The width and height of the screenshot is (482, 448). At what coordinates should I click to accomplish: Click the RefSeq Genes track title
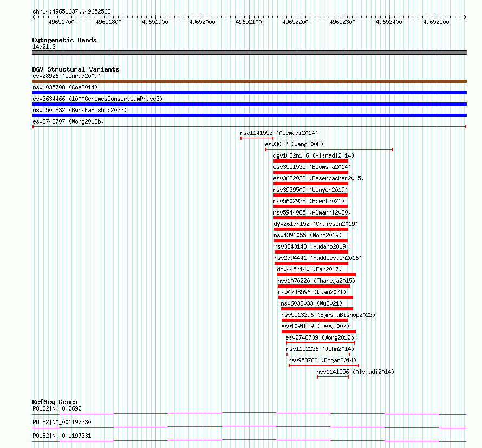(55, 402)
